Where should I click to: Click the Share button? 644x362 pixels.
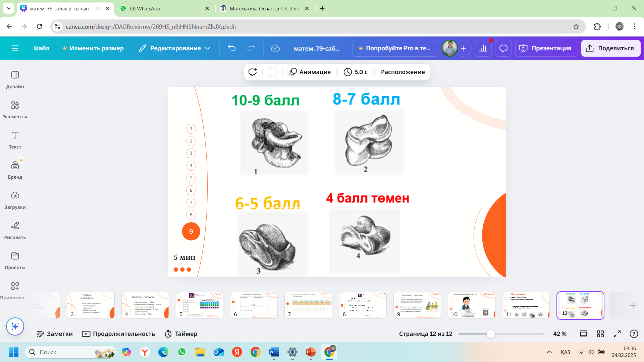point(610,48)
